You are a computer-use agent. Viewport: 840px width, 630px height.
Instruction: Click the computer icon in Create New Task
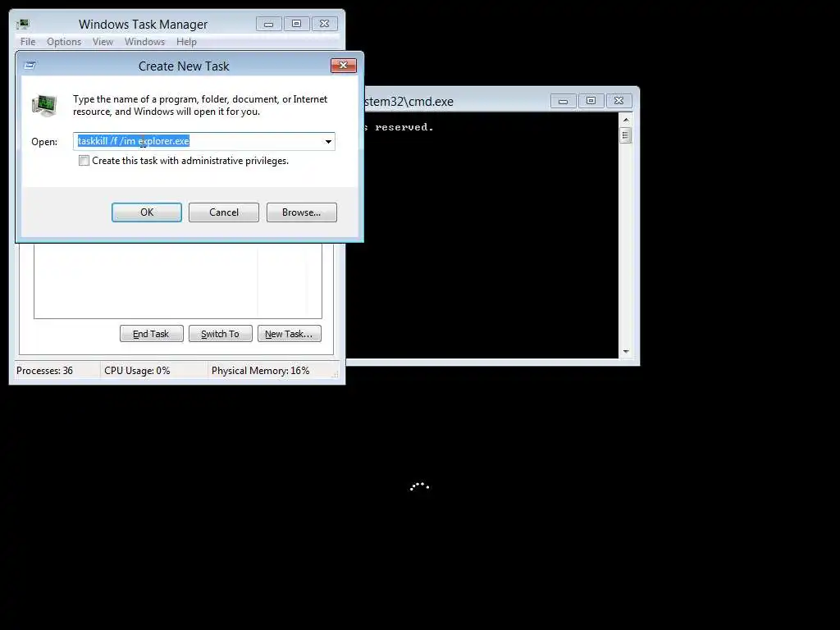click(44, 106)
